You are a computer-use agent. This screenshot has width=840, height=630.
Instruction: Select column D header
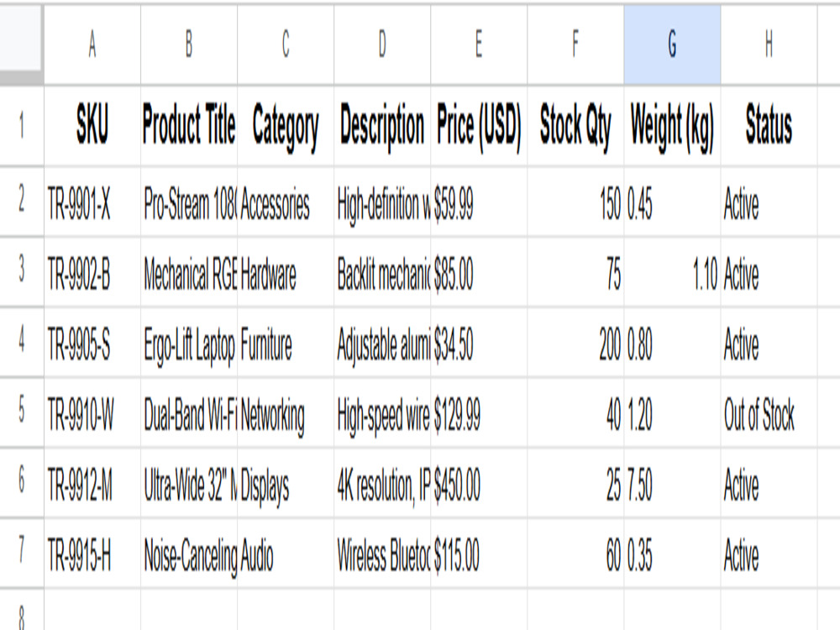382,44
